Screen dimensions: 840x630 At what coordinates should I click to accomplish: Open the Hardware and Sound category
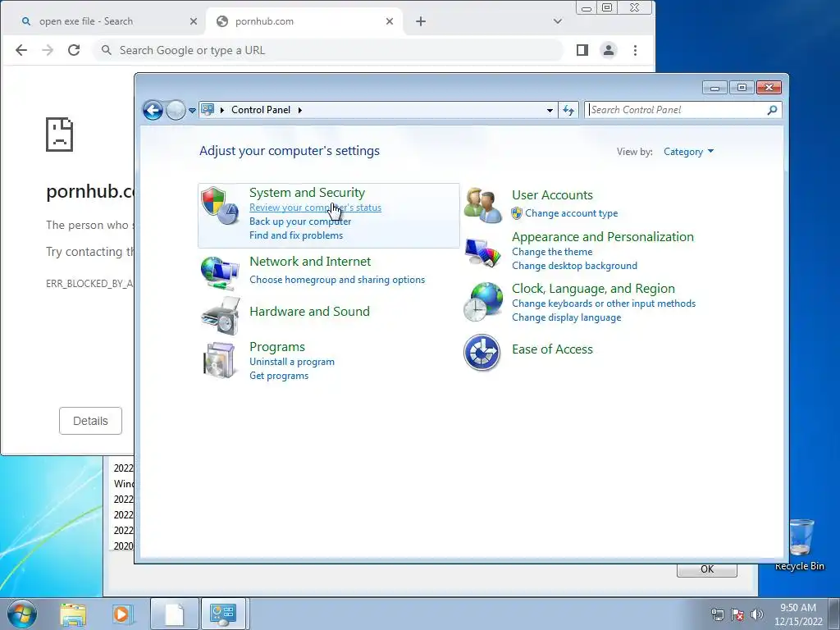point(309,311)
